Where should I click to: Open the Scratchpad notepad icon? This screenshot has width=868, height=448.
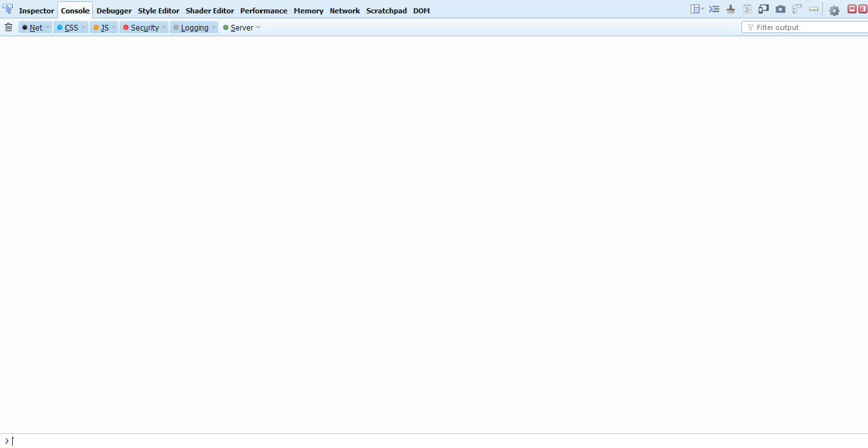(x=747, y=10)
